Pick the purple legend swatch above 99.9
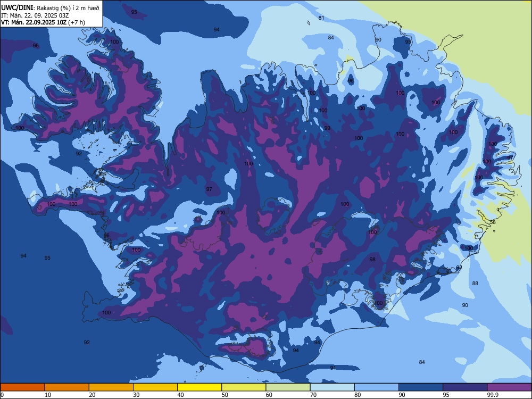The image size is (532, 399). point(509,387)
